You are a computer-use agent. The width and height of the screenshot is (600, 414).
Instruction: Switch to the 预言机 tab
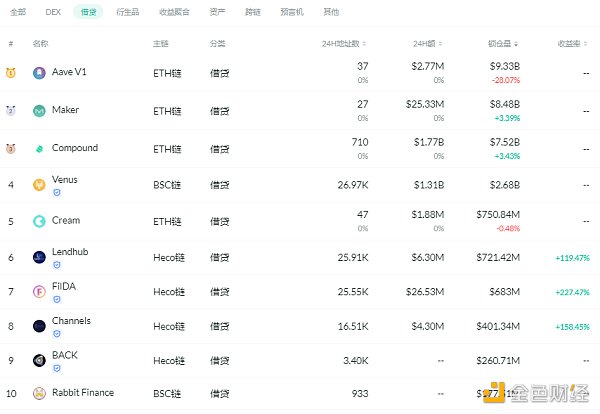click(x=292, y=12)
